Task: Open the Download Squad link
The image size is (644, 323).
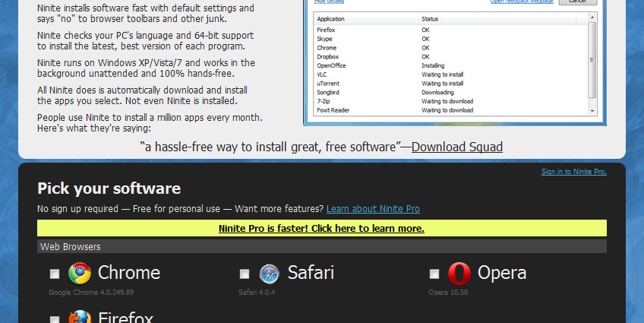Action: coord(457,147)
